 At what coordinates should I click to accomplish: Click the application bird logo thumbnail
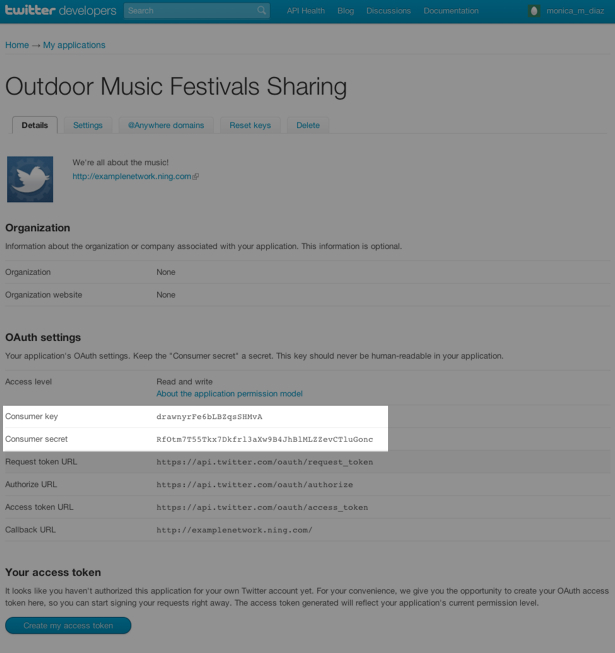tap(30, 179)
